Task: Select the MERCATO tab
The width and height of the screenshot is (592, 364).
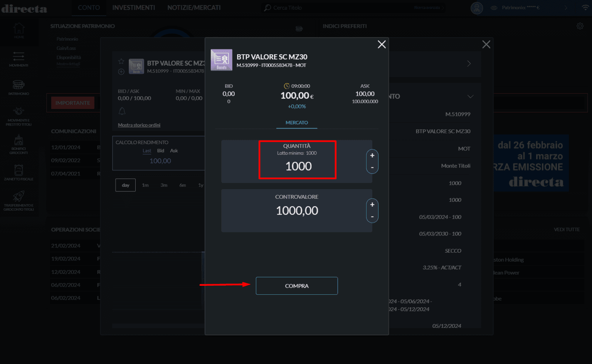Action: point(296,122)
